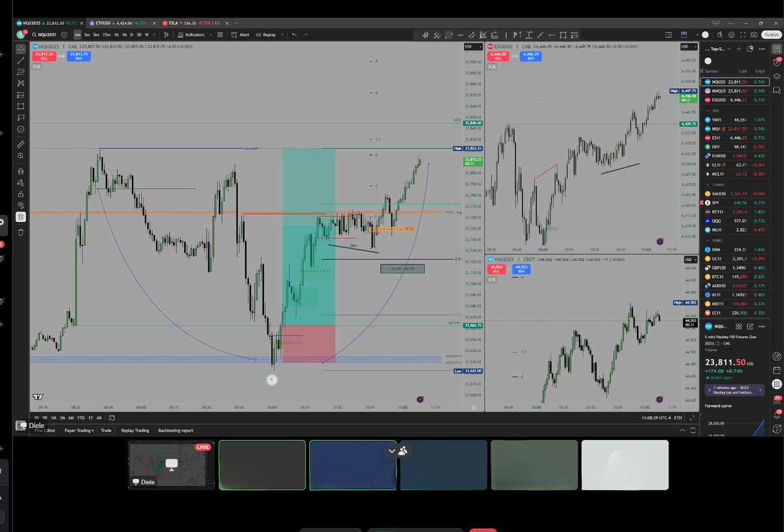Open the Pine Editor tab
This screenshot has height=532, width=784.
tap(44, 430)
